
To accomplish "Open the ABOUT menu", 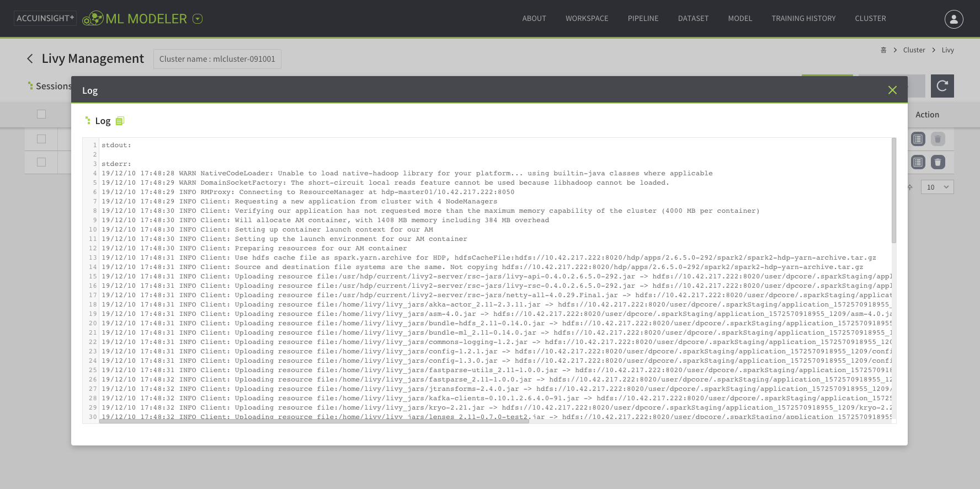I will [534, 18].
